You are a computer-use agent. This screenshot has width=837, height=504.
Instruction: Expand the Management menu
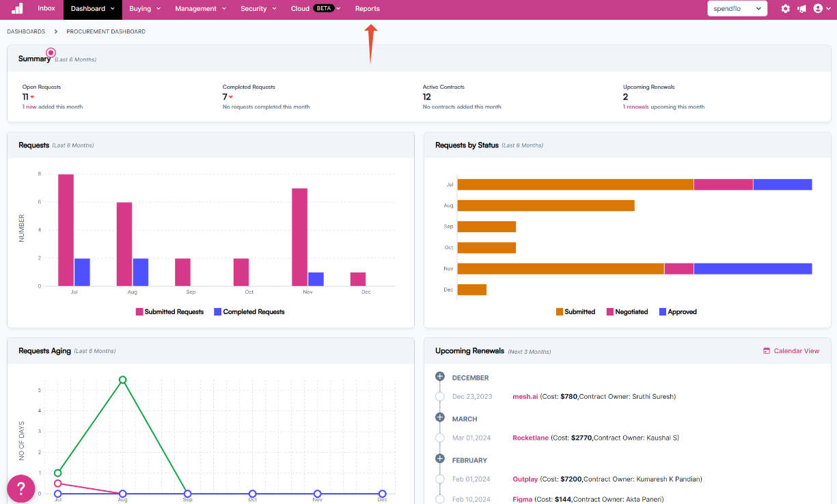(x=200, y=9)
